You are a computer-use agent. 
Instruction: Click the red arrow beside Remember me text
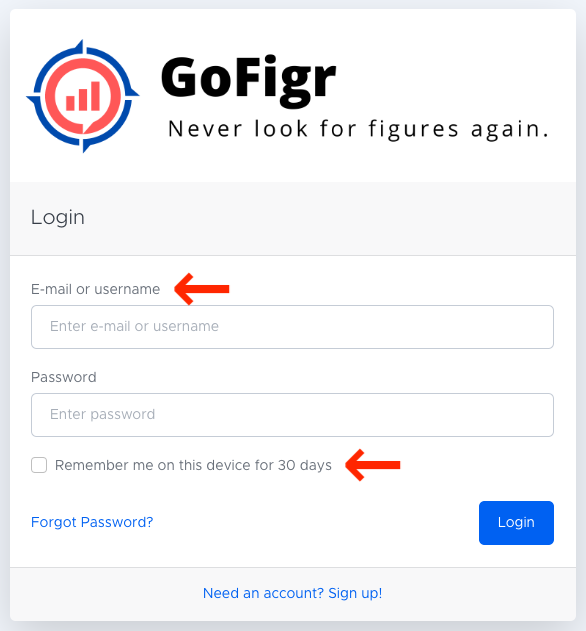tap(373, 465)
